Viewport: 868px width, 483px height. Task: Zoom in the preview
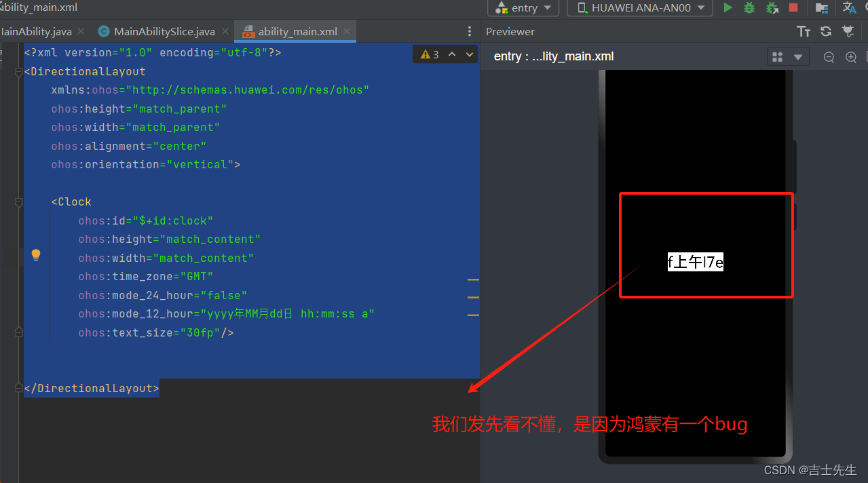(x=851, y=58)
